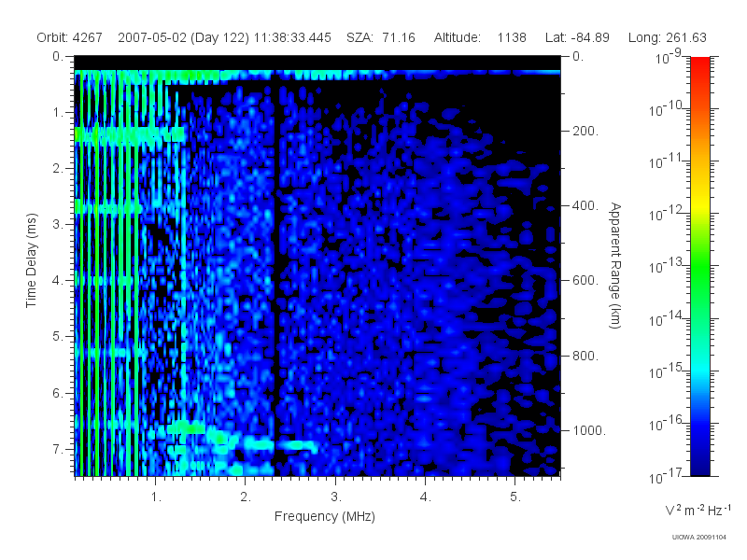Viewport: 747px width, 560px height.
Task: Click the 'Altitude: 1138' header value
Action: (480, 37)
